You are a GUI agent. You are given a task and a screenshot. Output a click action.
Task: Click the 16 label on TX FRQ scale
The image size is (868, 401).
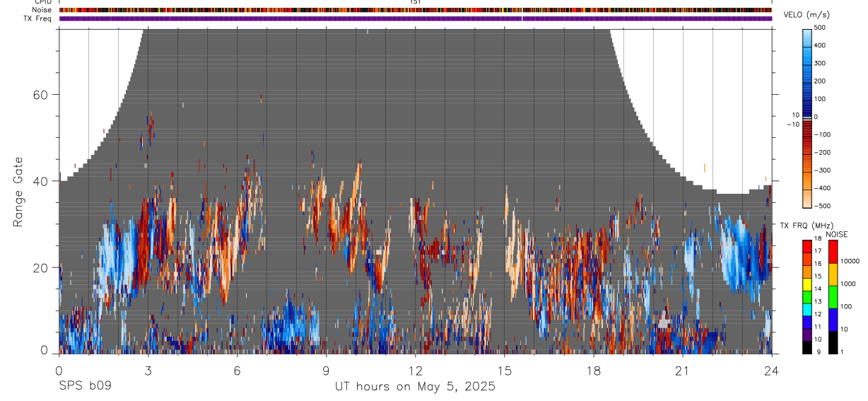819,265
